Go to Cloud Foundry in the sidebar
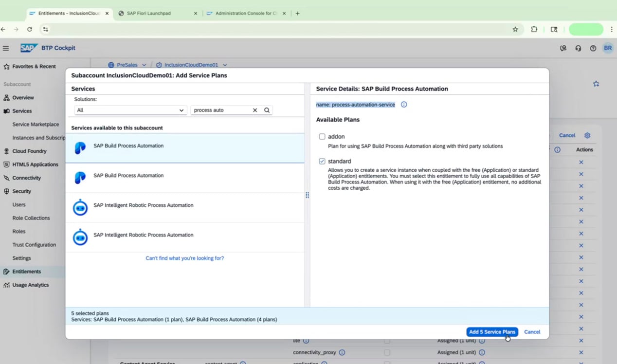The width and height of the screenshot is (617, 364). pyautogui.click(x=29, y=151)
